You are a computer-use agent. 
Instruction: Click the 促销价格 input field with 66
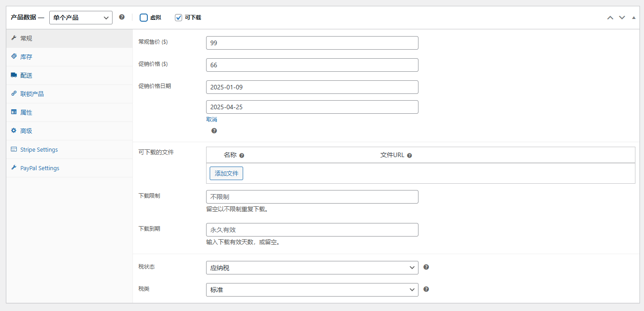point(312,65)
